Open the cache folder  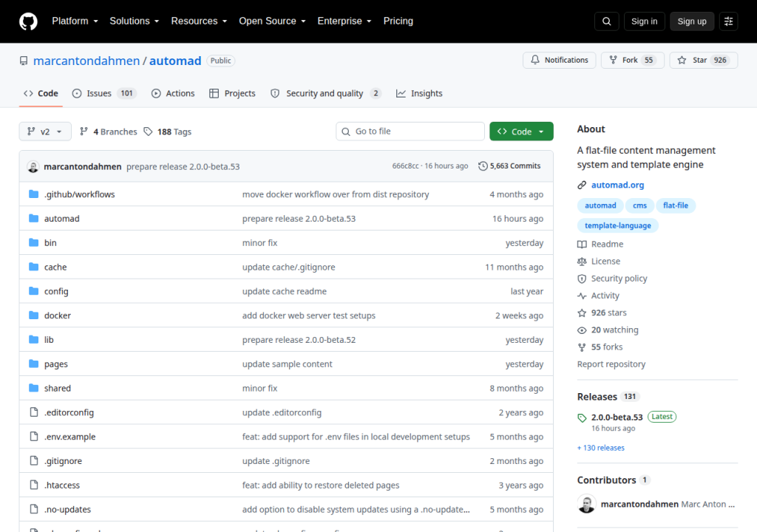(55, 267)
